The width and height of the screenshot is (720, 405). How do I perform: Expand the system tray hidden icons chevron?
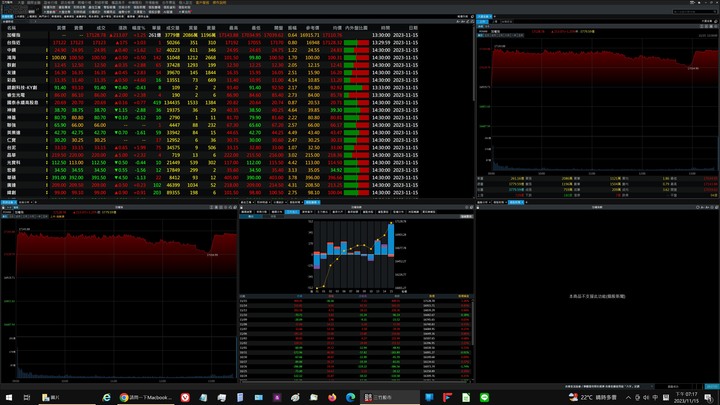(x=628, y=398)
